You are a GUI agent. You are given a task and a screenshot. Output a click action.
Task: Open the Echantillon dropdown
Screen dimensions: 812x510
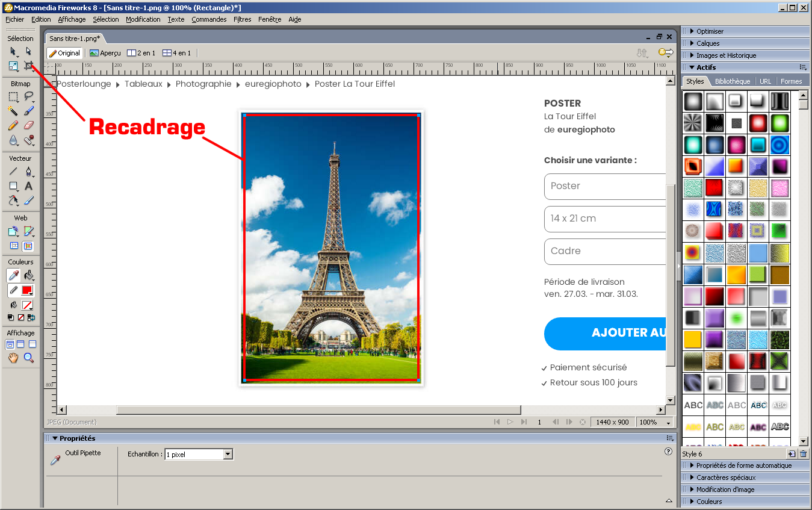228,455
